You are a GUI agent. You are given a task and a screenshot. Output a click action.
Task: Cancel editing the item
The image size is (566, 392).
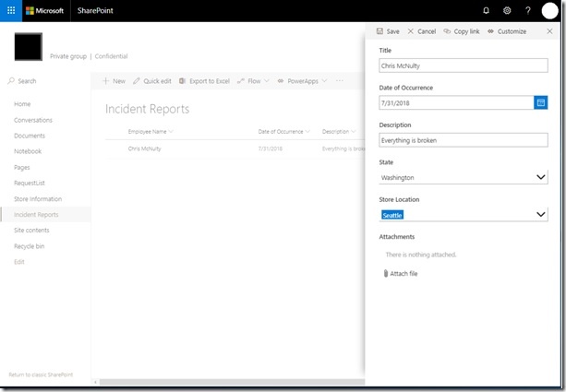(x=422, y=31)
